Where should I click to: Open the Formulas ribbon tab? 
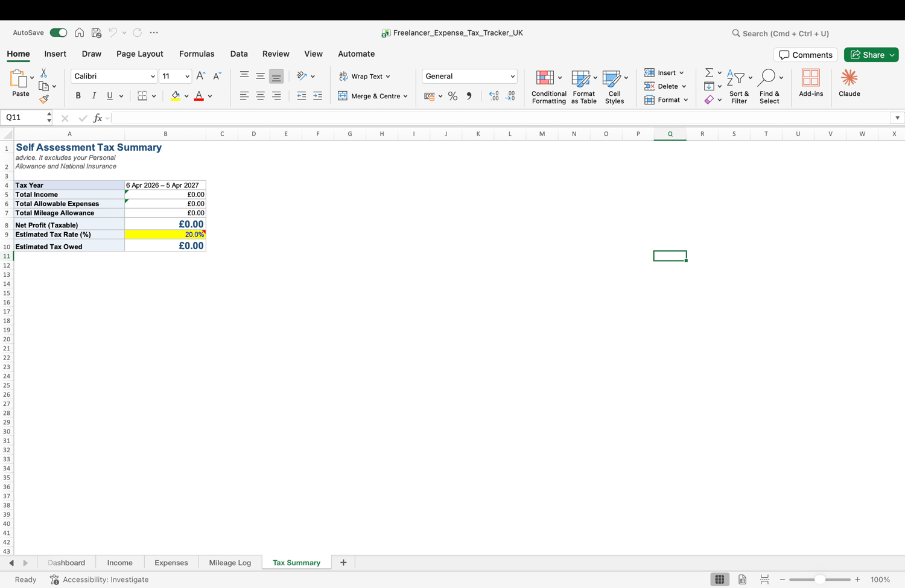[x=197, y=54]
